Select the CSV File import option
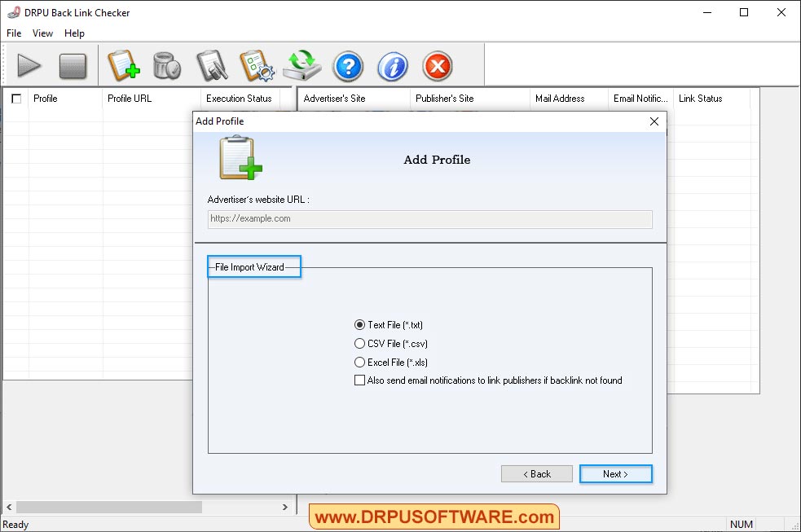 coord(359,343)
